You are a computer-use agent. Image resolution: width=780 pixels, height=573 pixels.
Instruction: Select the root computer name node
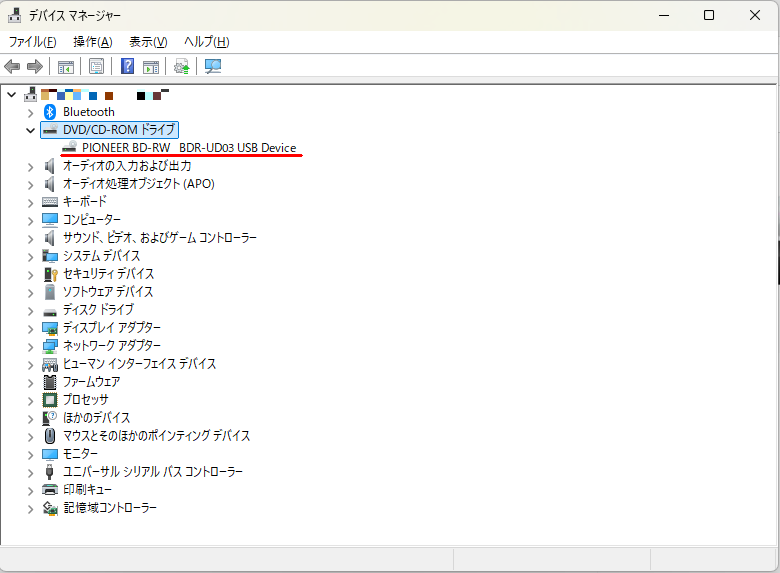click(104, 95)
